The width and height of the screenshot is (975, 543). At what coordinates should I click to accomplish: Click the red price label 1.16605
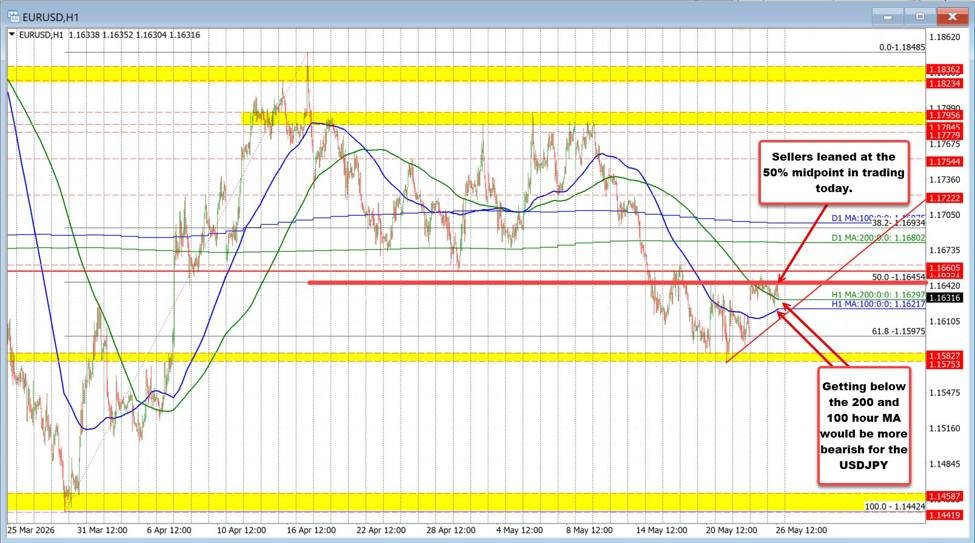[x=945, y=267]
